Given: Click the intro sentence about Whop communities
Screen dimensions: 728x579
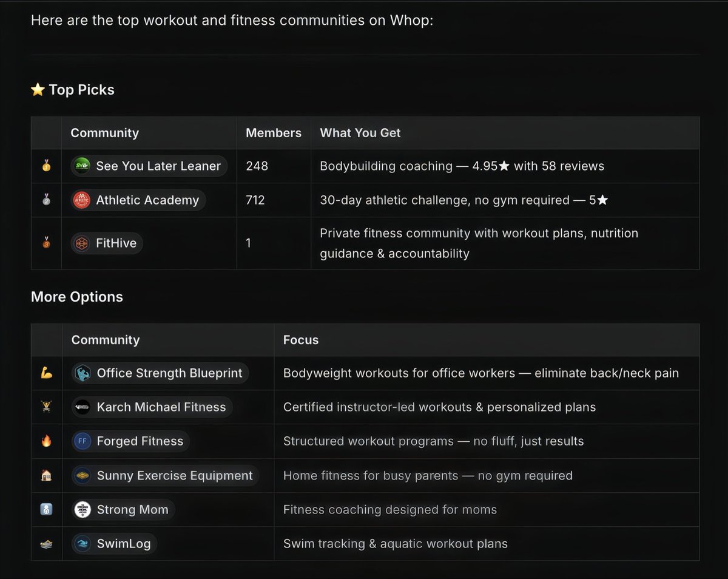Looking at the screenshot, I should pyautogui.click(x=232, y=21).
